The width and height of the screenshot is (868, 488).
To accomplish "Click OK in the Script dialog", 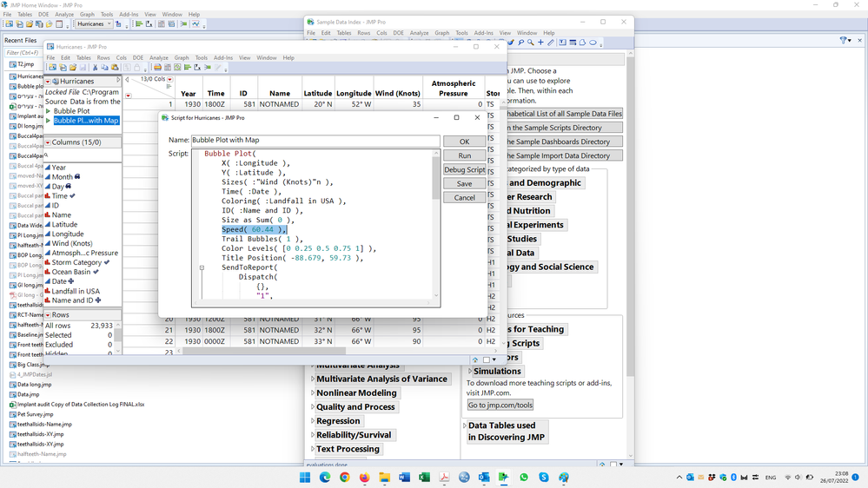I will point(465,142).
